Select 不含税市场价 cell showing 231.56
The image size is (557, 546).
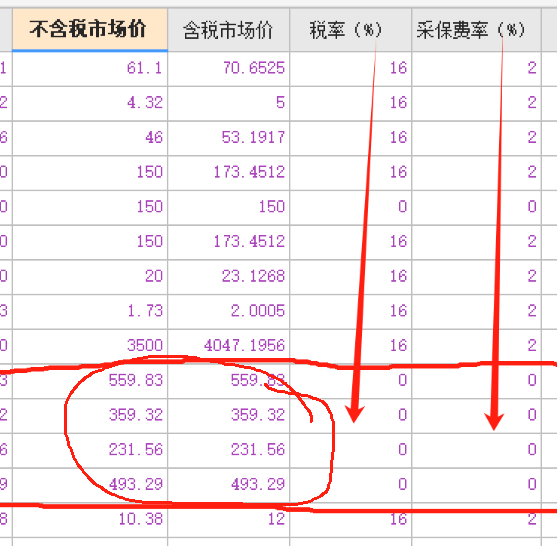(x=90, y=450)
